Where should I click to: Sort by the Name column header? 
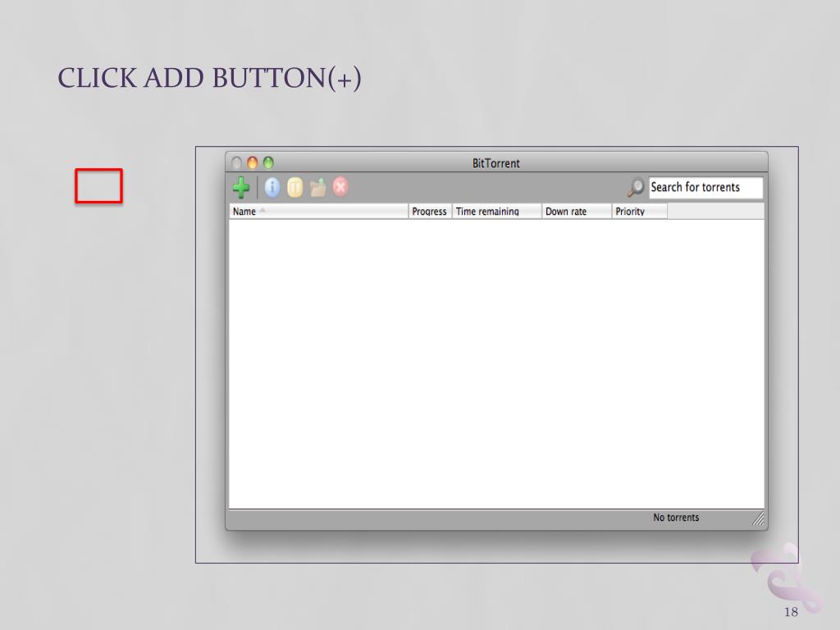(319, 211)
